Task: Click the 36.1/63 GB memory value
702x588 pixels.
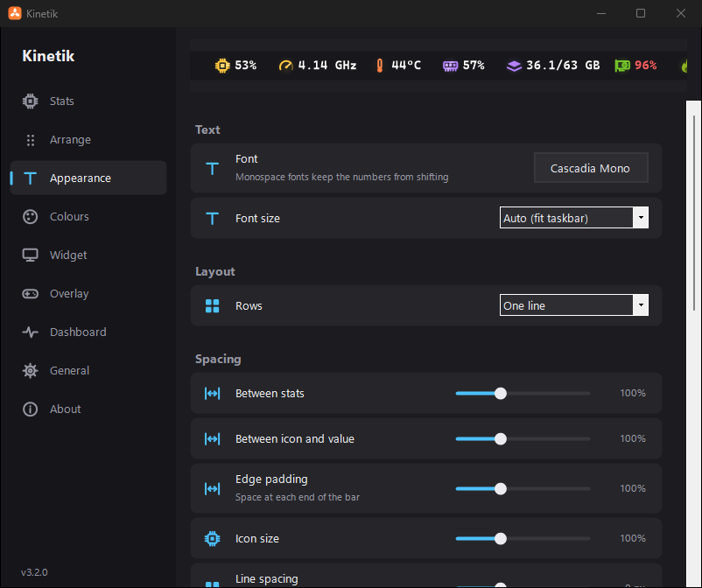Action: click(563, 66)
